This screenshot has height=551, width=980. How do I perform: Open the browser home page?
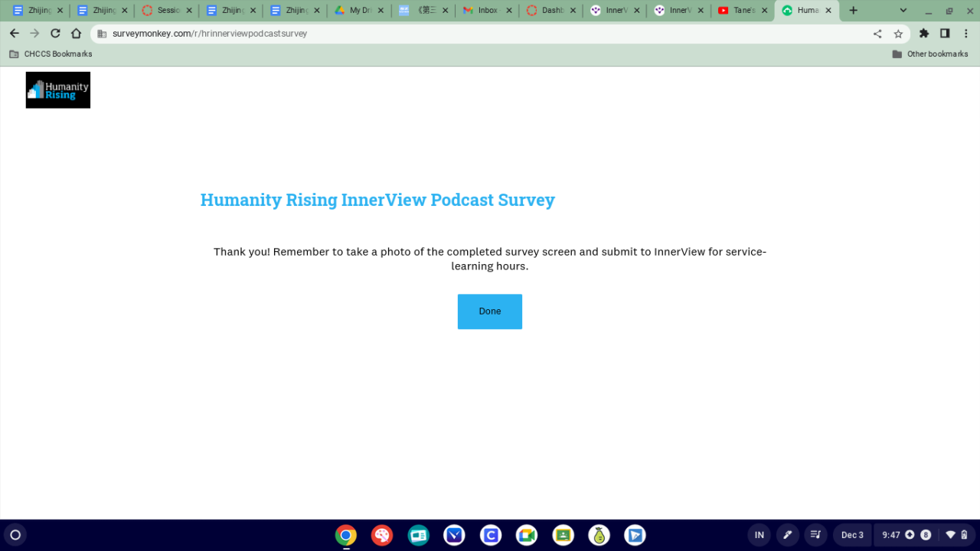point(76,34)
